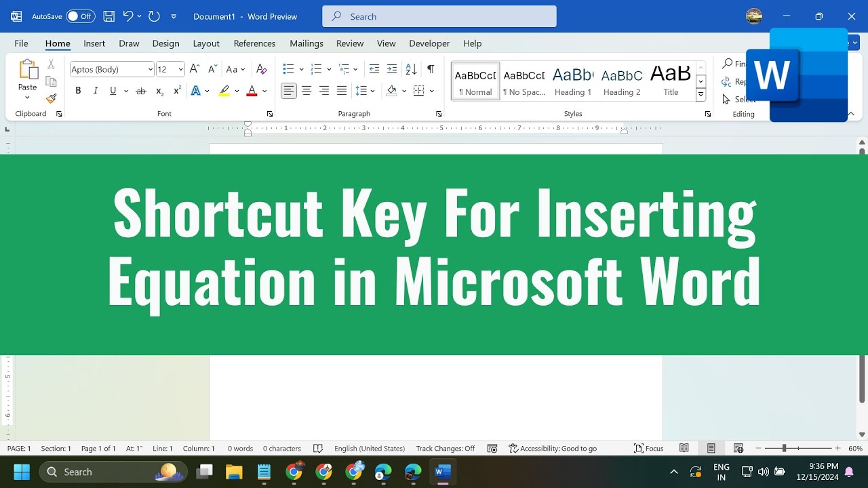Viewport: 868px width, 488px height.
Task: Switch to the Layout tab
Action: [206, 43]
